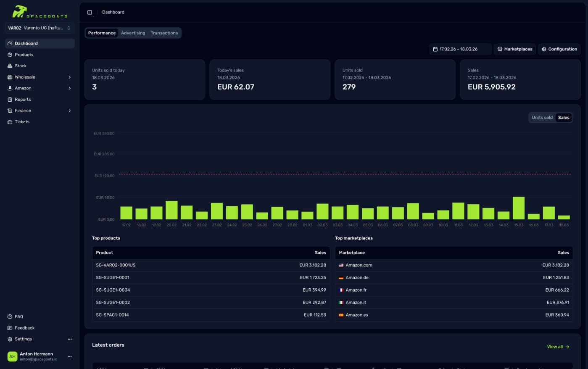The image size is (588, 369).
Task: Collapse the sidebar with the panel icon
Action: (x=90, y=12)
